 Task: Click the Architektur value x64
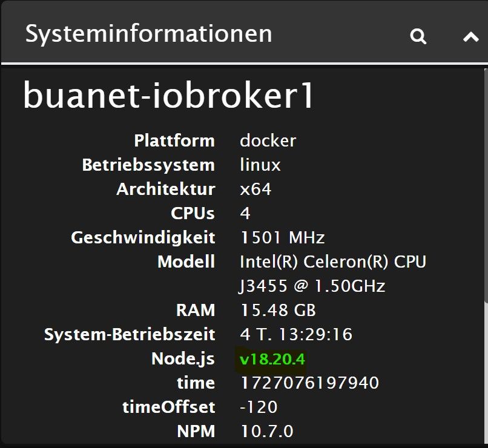click(255, 189)
